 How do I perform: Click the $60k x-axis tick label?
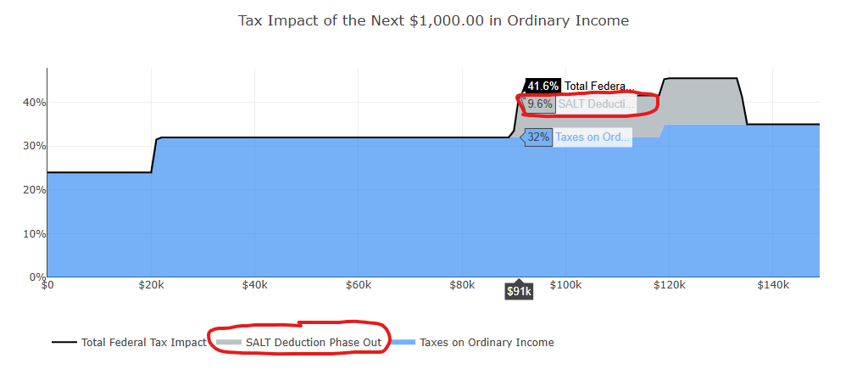tap(359, 285)
